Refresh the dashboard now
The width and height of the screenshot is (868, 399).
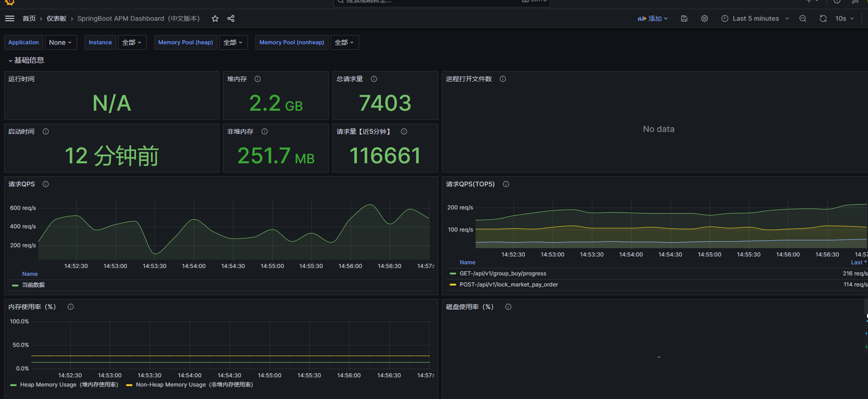(x=823, y=18)
